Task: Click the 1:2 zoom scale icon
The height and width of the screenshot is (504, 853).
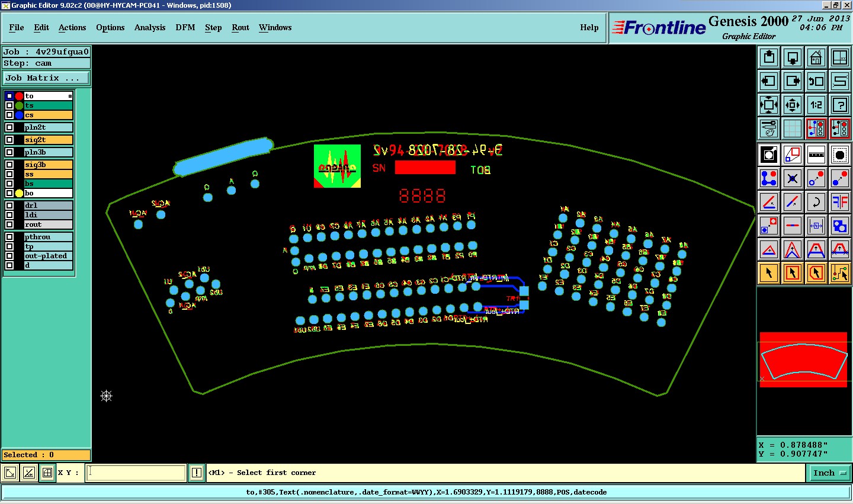Action: (x=816, y=105)
